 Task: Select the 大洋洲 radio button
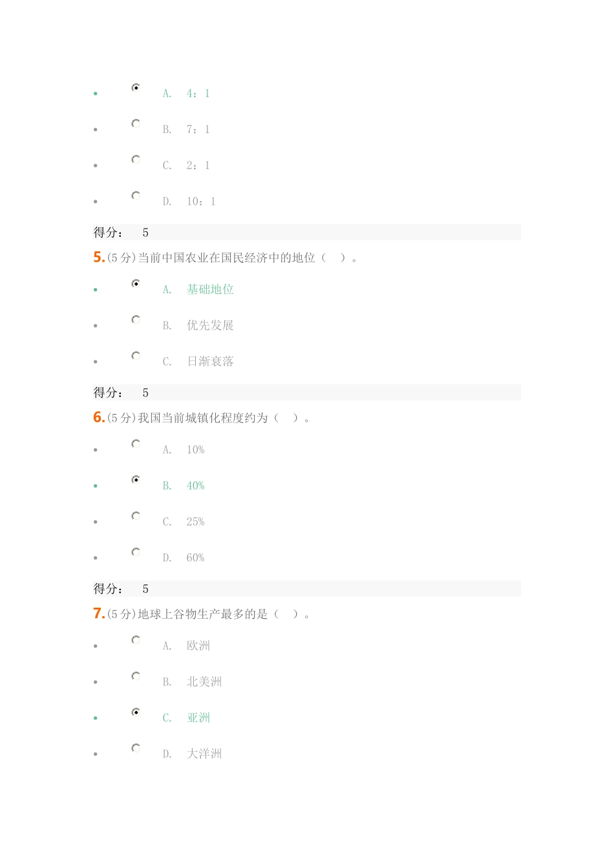pos(136,748)
